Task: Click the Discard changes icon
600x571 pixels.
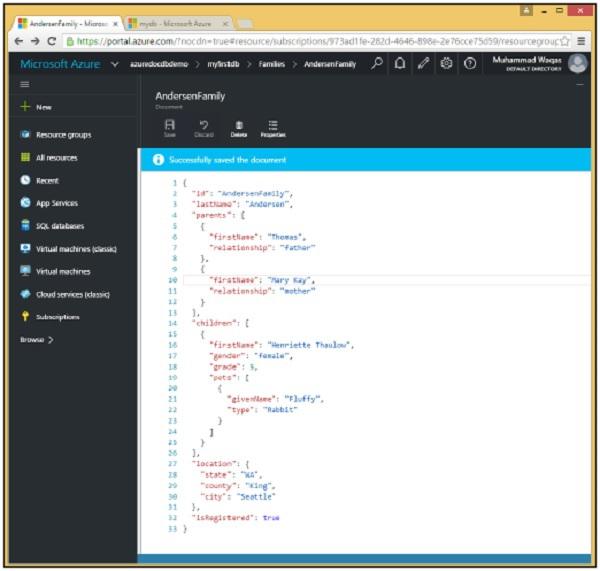Action: [203, 126]
